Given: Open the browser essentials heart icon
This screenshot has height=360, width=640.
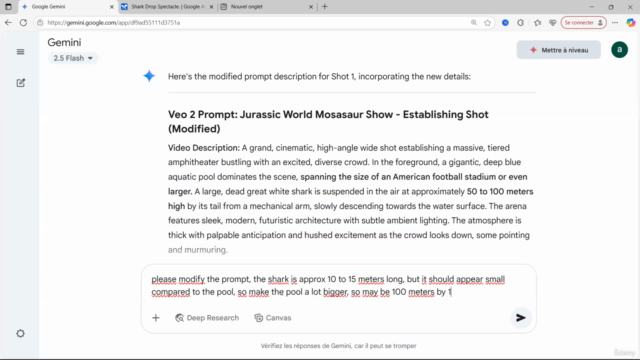Looking at the screenshot, I should pyautogui.click(x=552, y=22).
